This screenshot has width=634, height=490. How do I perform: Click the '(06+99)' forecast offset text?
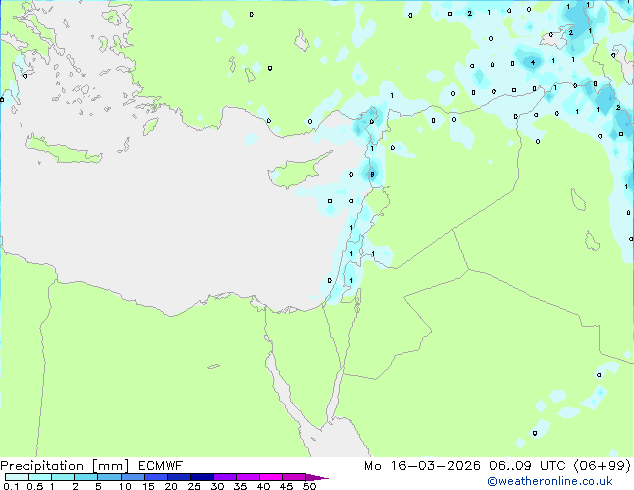click(x=602, y=466)
